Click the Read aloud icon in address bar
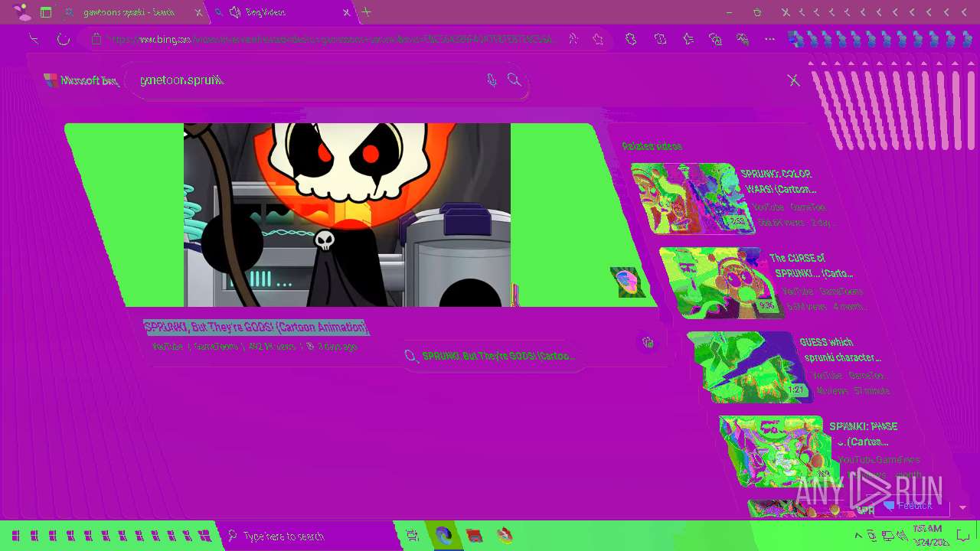980x551 pixels. pyautogui.click(x=573, y=39)
